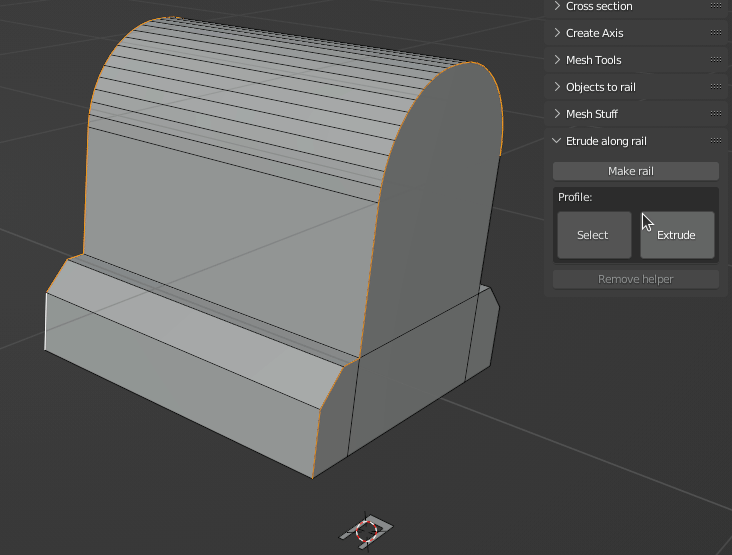Expand the Cross section panel

point(599,6)
